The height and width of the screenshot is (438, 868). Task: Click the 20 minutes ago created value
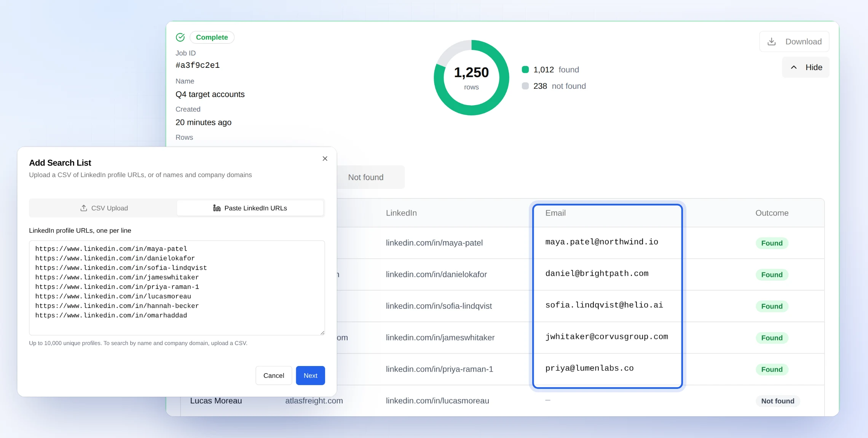[x=203, y=122]
